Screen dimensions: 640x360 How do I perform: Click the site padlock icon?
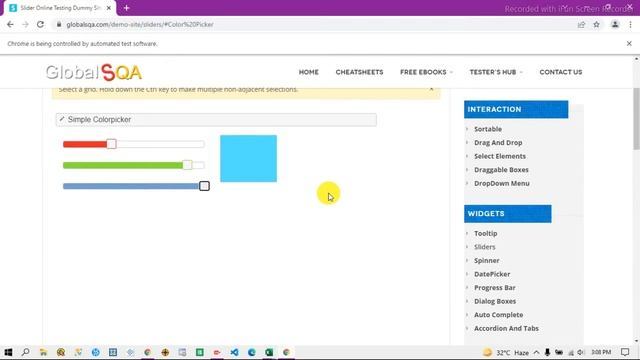pyautogui.click(x=59, y=24)
